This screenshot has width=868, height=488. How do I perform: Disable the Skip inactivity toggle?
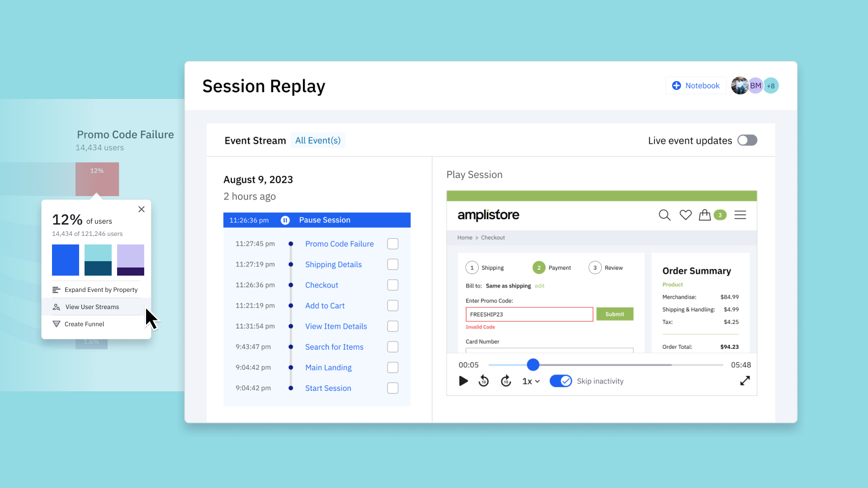[x=561, y=381]
